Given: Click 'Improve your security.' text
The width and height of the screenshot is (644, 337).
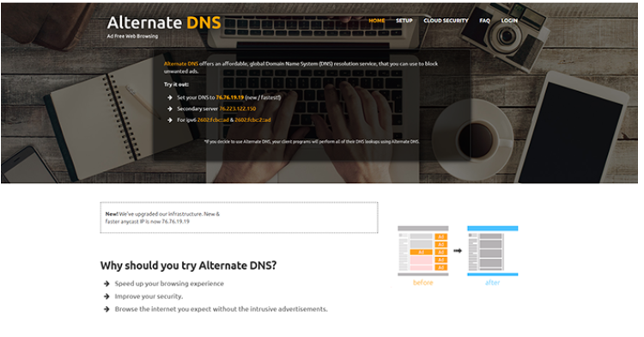Looking at the screenshot, I should click(149, 297).
